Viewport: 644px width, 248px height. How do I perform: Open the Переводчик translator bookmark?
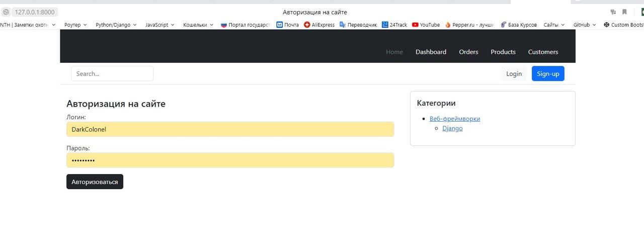pyautogui.click(x=358, y=25)
